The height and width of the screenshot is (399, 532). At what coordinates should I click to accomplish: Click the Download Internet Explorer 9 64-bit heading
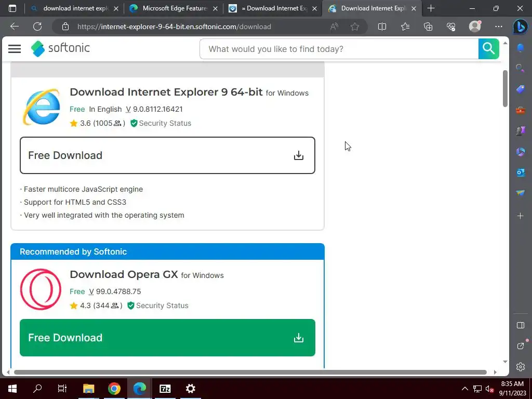[166, 92]
